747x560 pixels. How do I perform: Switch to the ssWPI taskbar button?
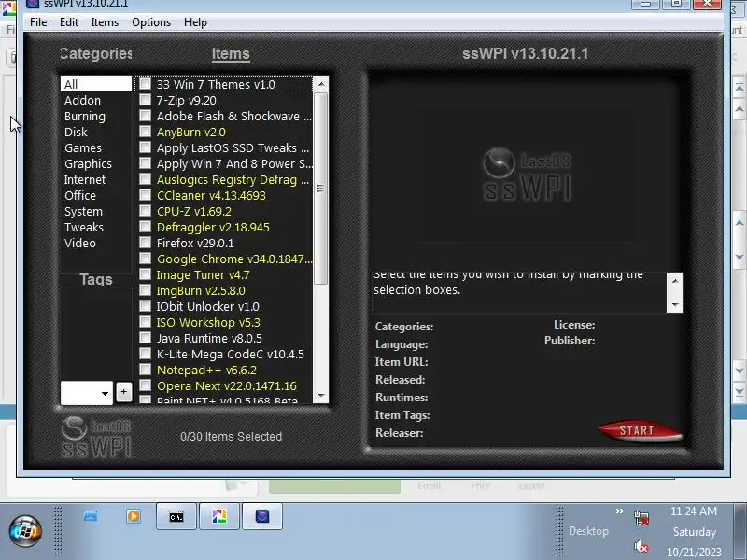pos(262,516)
